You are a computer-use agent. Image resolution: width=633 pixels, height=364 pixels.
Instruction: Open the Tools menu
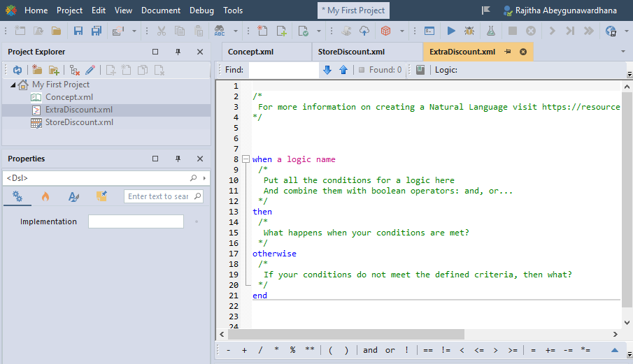pyautogui.click(x=233, y=10)
